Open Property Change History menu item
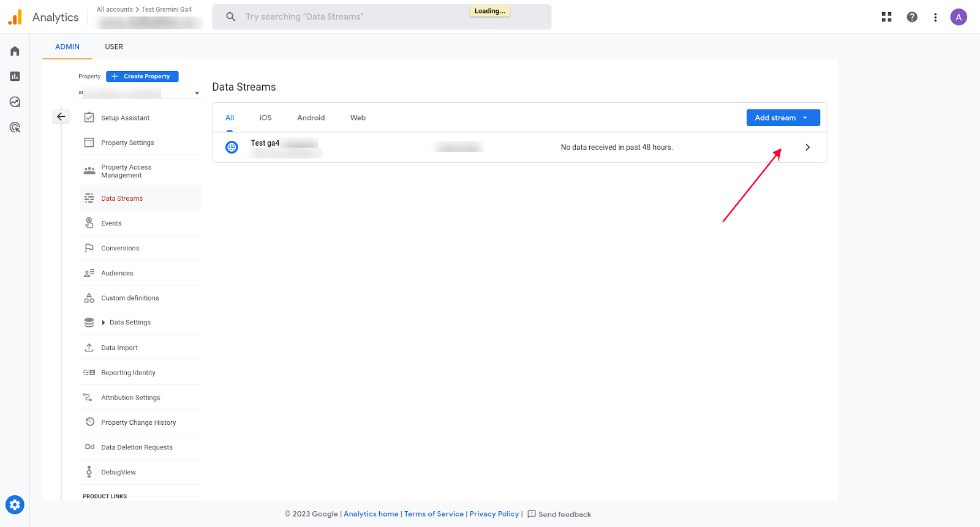 point(140,422)
